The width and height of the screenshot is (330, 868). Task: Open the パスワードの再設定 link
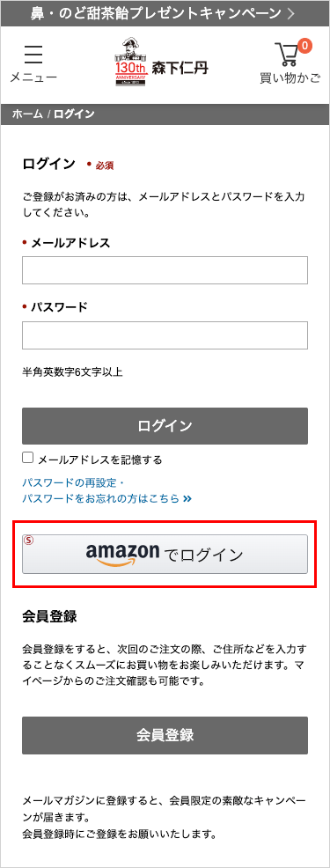click(x=74, y=482)
